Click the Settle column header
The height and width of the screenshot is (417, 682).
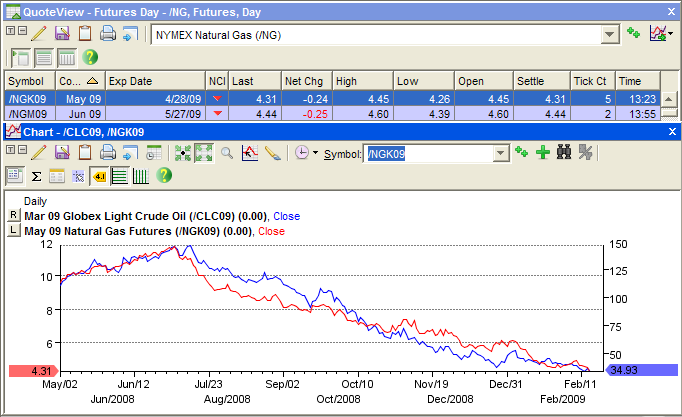tap(542, 81)
